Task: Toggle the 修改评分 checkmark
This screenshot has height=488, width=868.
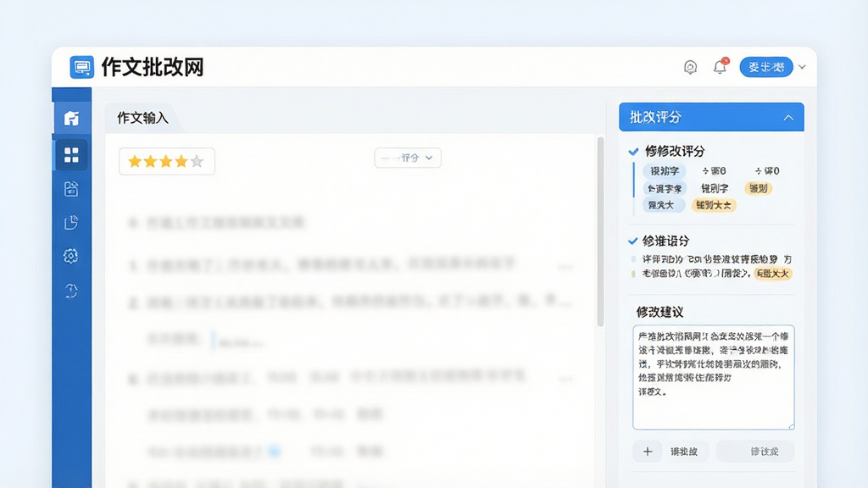Action: click(633, 151)
